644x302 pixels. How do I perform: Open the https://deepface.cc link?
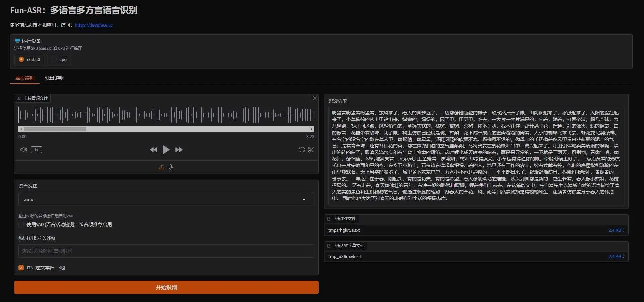click(94, 25)
